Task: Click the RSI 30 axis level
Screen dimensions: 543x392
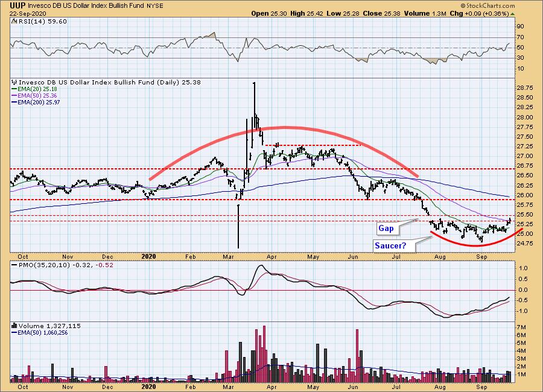Action: [x=520, y=58]
